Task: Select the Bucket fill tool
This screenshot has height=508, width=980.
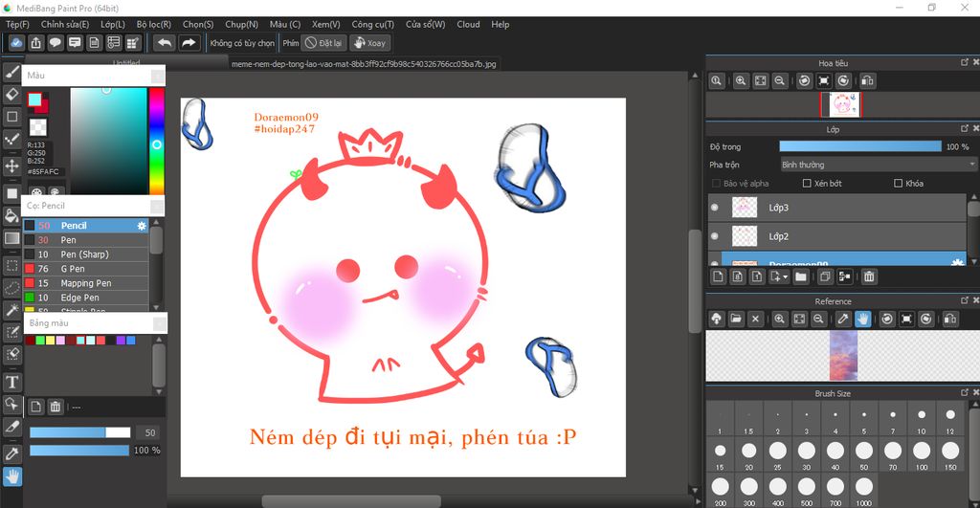Action: point(11,215)
